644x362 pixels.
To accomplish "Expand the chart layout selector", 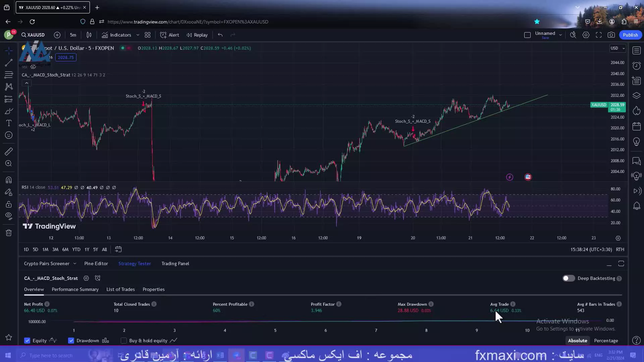I will (x=148, y=35).
